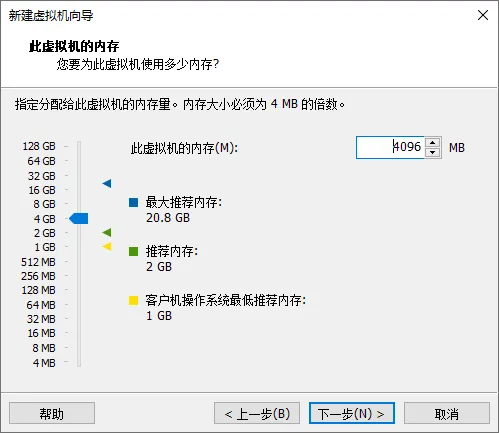Click the yellow square legend for 客户机操作系统最低推荐内存
Image resolution: width=499 pixels, height=433 pixels.
click(x=133, y=300)
